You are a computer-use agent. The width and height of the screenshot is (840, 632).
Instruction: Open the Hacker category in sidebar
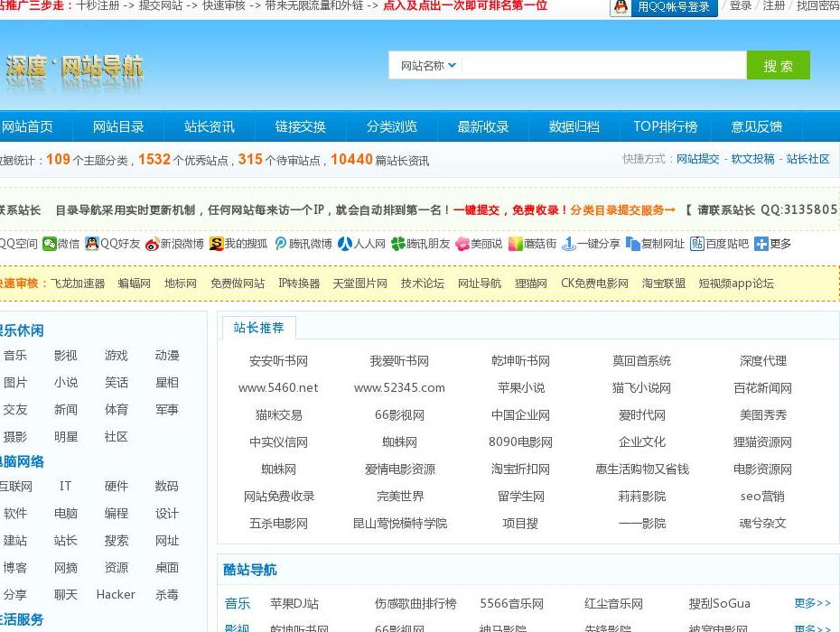click(116, 594)
